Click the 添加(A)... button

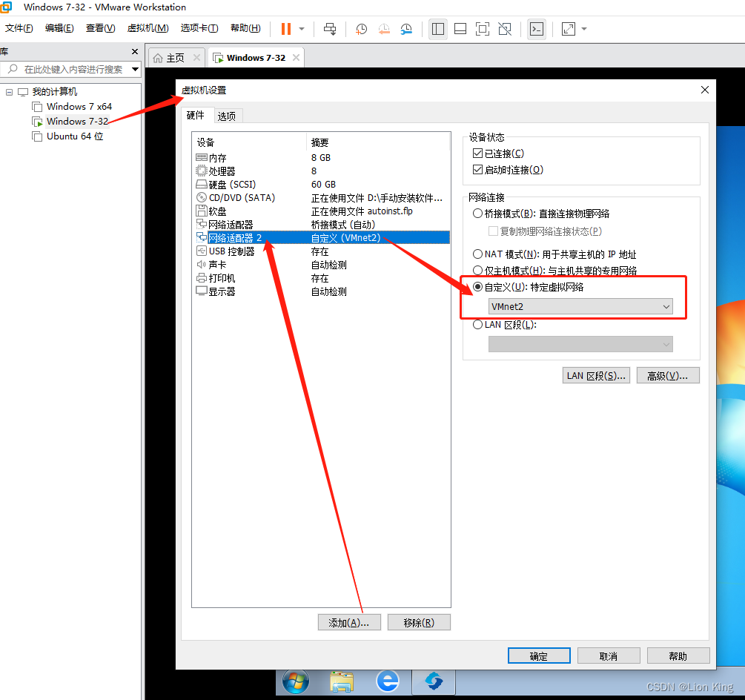(x=349, y=623)
